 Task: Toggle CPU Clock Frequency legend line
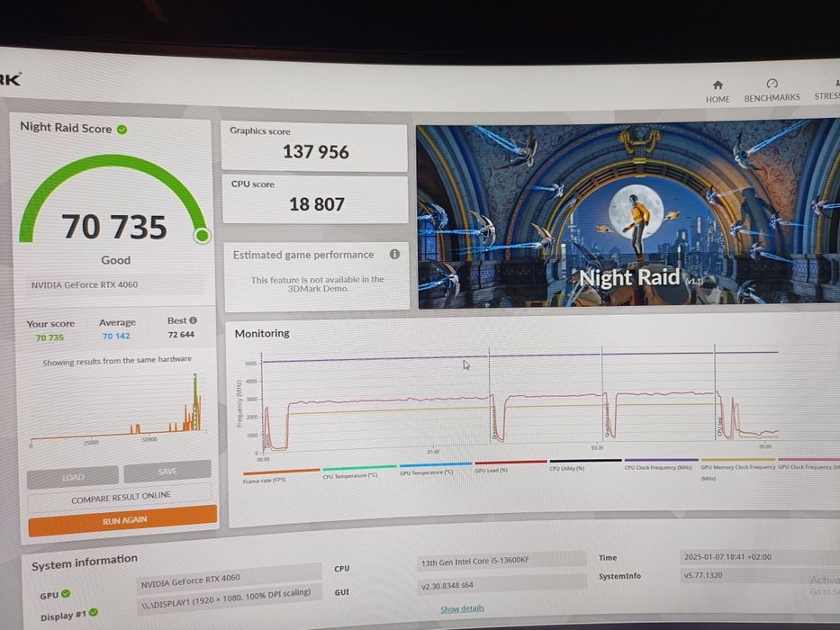pos(662,460)
